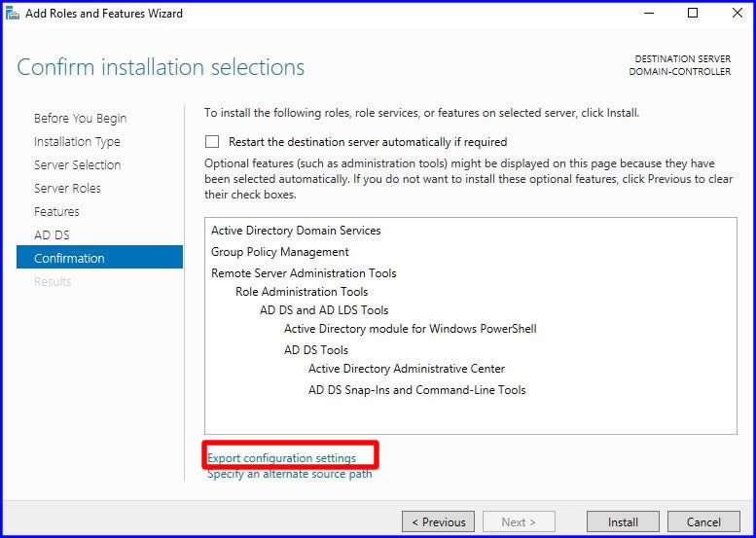Select Active Directory Domain Services entry

[x=296, y=231]
